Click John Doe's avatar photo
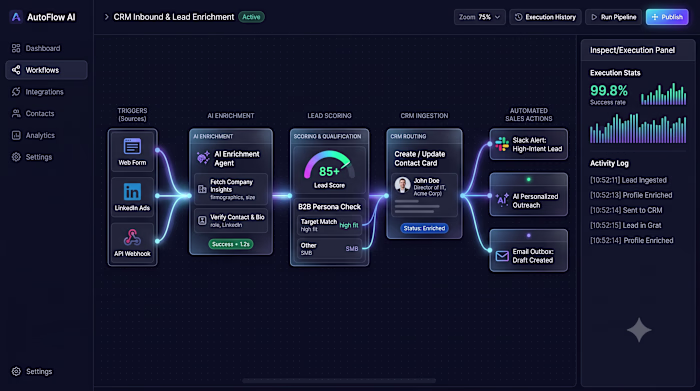Viewport: 700px width, 391px height. click(x=402, y=185)
